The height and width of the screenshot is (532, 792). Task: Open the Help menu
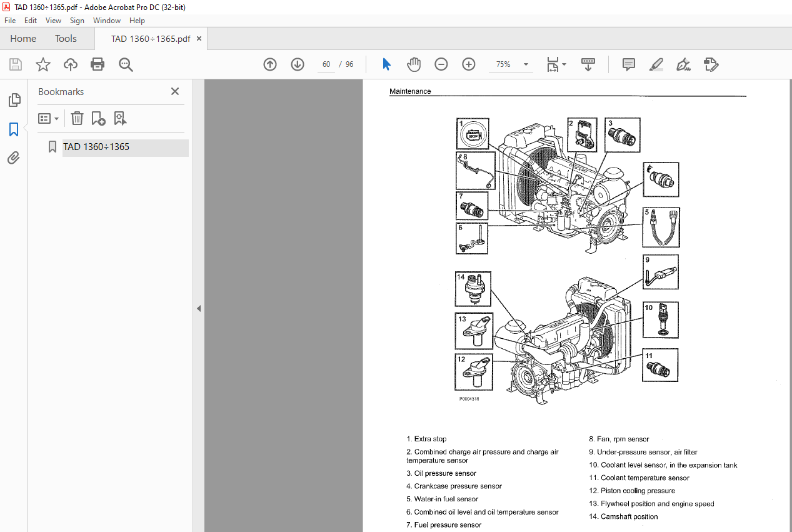click(x=137, y=21)
